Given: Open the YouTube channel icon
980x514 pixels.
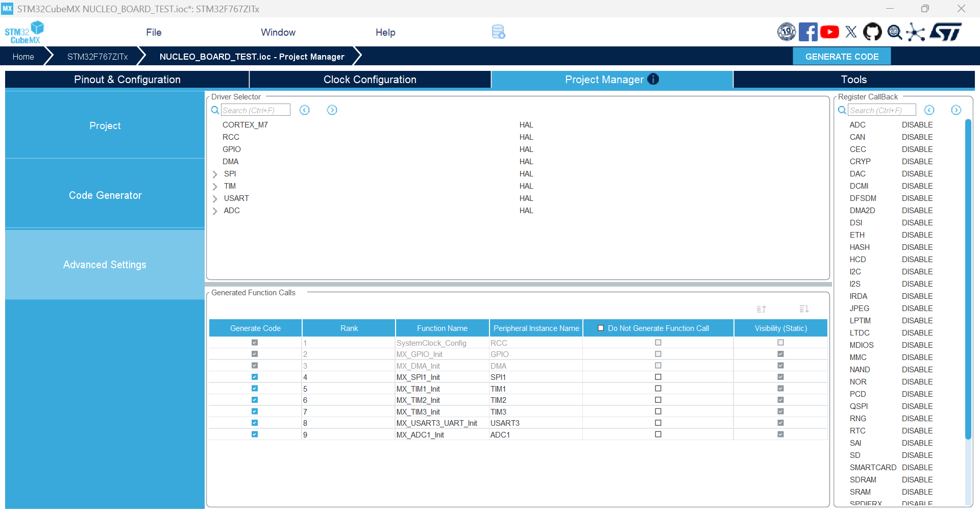Looking at the screenshot, I should (829, 32).
